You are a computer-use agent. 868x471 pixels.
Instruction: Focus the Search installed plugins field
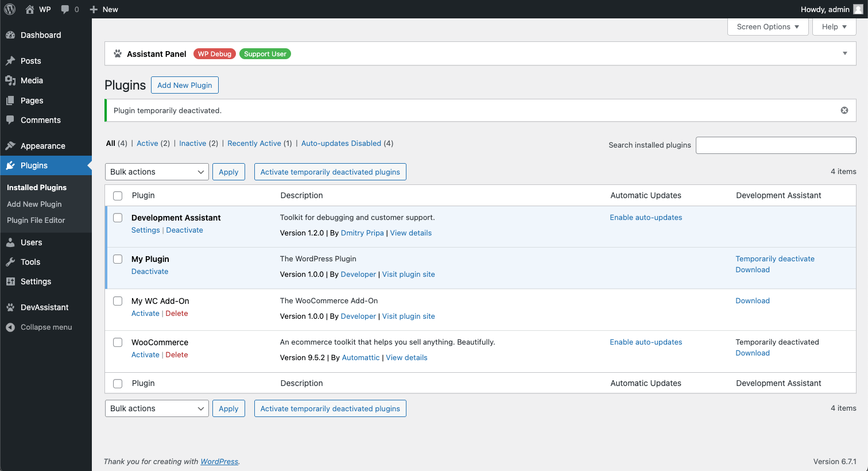click(x=776, y=145)
